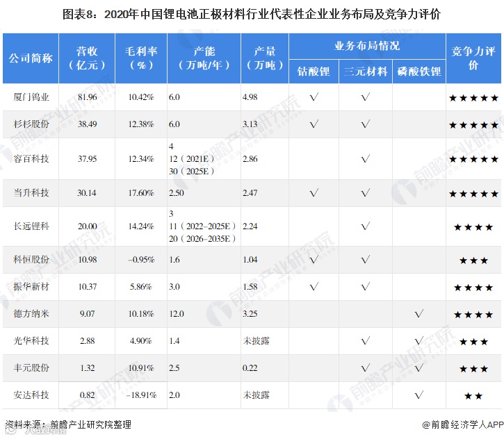Click 安达科技 磷酸铁锂 checkmark
Screen dimensions: 504x439
click(x=418, y=395)
